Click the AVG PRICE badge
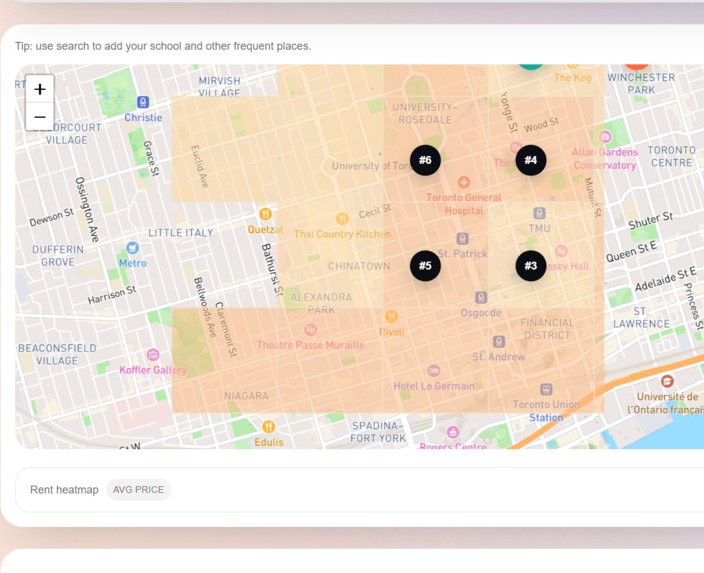704x573 pixels. click(x=138, y=489)
